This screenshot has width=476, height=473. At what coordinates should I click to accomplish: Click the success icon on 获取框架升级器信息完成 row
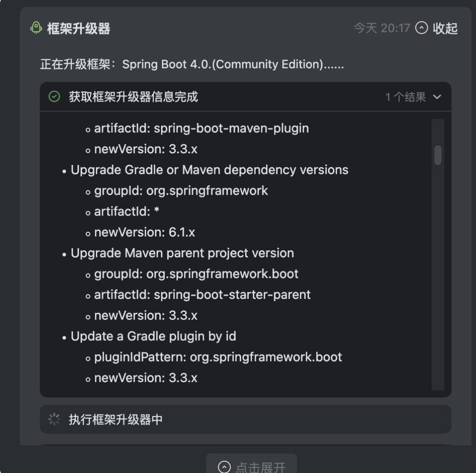tap(54, 96)
